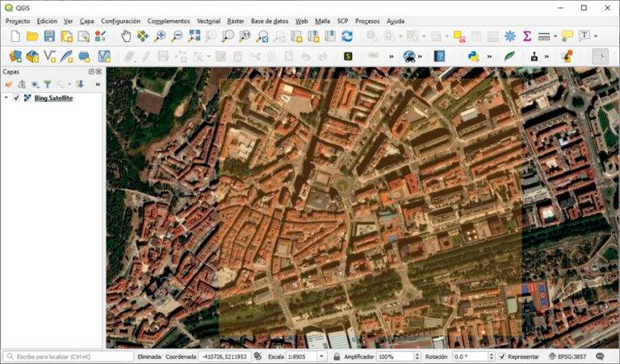Open the Style Manager icon
Screen dimensions: 620x364
click(x=100, y=36)
